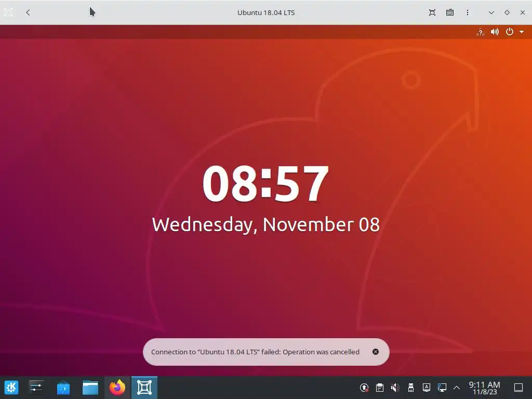Viewport: 532px width, 399px height.
Task: Click the volume speaker icon in Ubuntu panel
Action: point(495,32)
